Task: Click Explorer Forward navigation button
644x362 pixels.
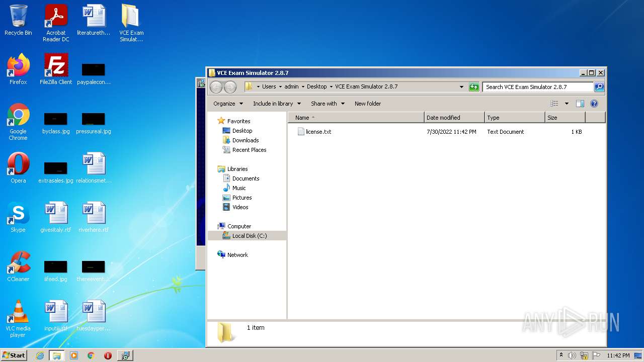Action: [230, 87]
